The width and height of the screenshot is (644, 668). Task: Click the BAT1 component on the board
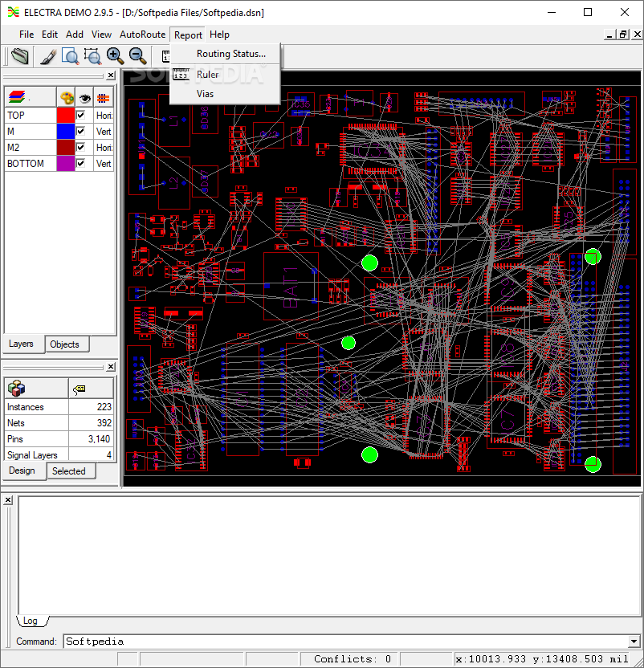click(x=291, y=287)
